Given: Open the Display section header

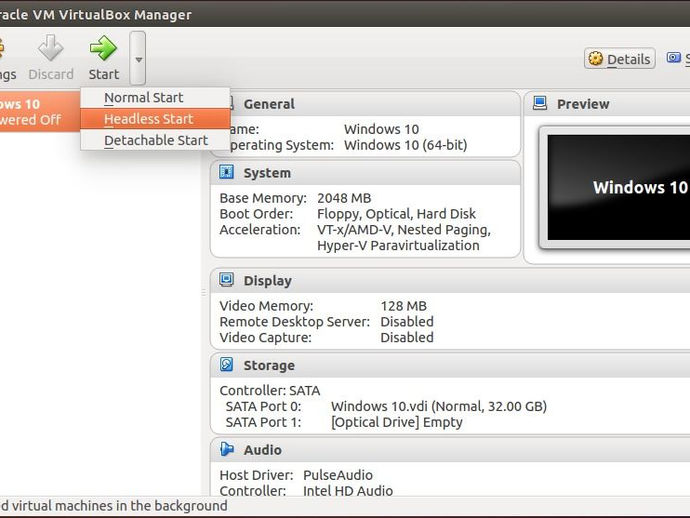Looking at the screenshot, I should pos(450,280).
